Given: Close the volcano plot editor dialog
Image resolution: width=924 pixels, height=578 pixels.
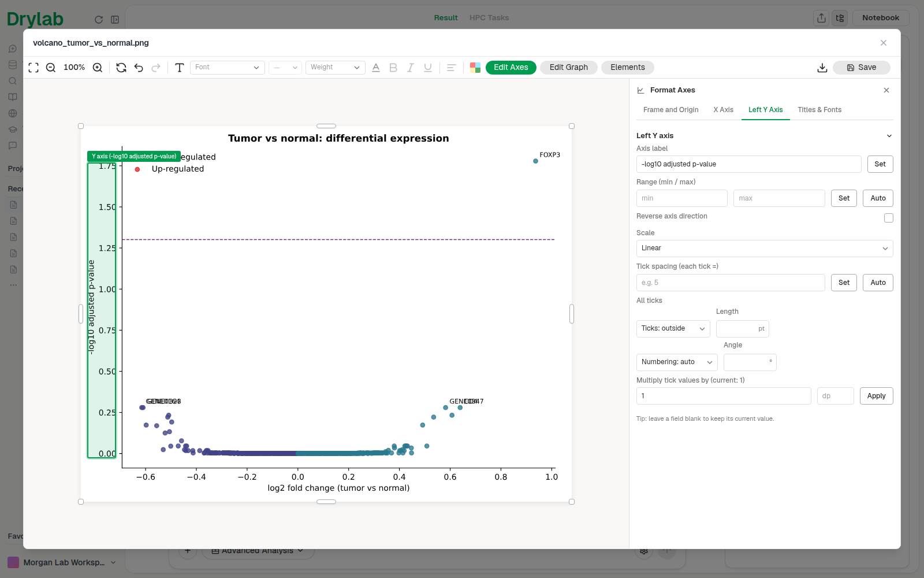Looking at the screenshot, I should pos(884,43).
